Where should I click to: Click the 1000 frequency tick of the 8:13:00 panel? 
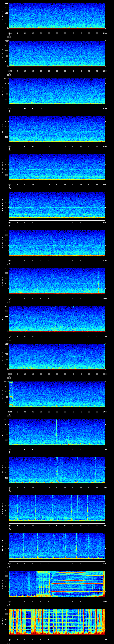(6, 3)
